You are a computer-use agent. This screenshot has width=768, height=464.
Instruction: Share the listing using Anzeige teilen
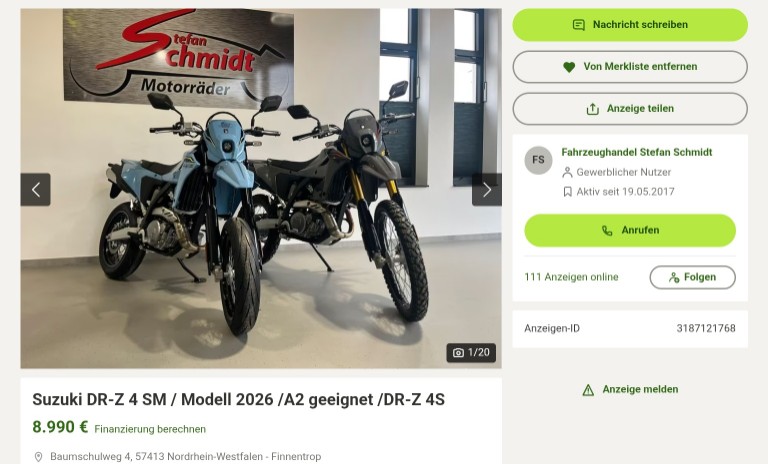pos(630,109)
